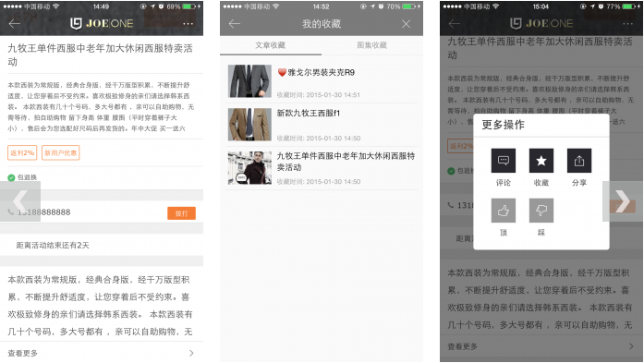The height and width of the screenshot is (363, 644).
Task: Tap the 返利2% tag on left screen
Action: [x=22, y=152]
